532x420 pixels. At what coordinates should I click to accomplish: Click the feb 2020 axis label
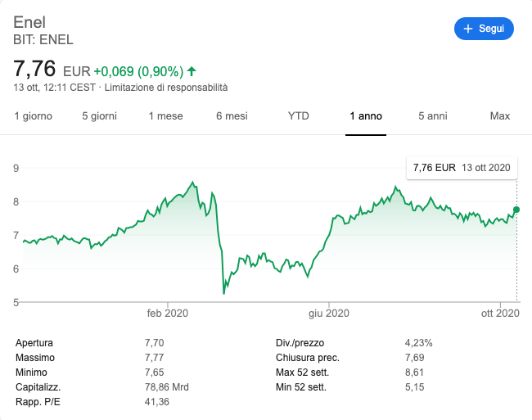click(168, 313)
